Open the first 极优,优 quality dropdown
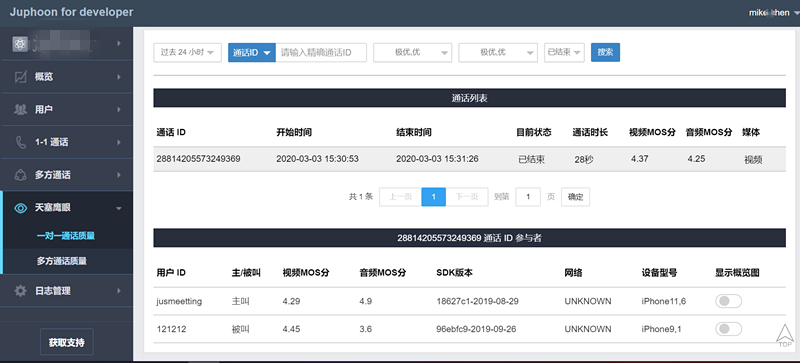 412,52
